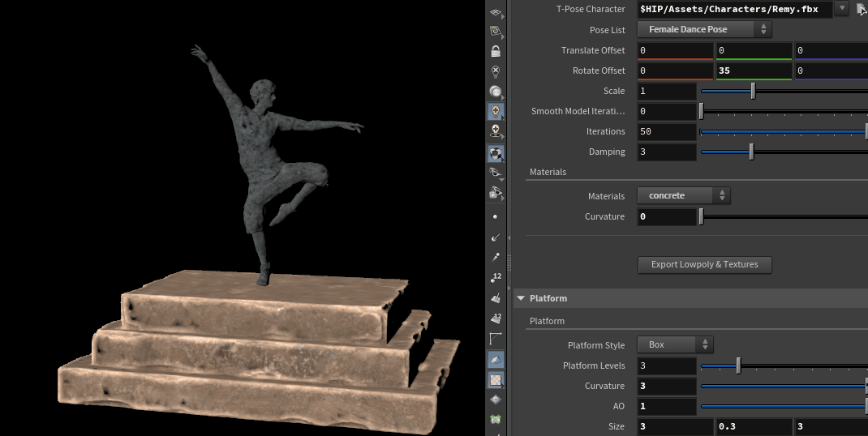The height and width of the screenshot is (436, 868).
Task: Click the Damping slider handle
Action: click(751, 152)
